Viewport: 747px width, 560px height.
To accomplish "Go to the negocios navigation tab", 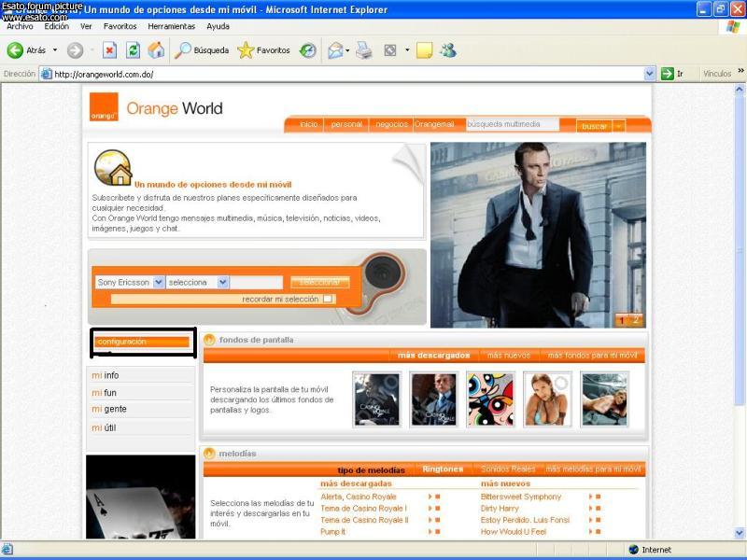I will coord(391,124).
